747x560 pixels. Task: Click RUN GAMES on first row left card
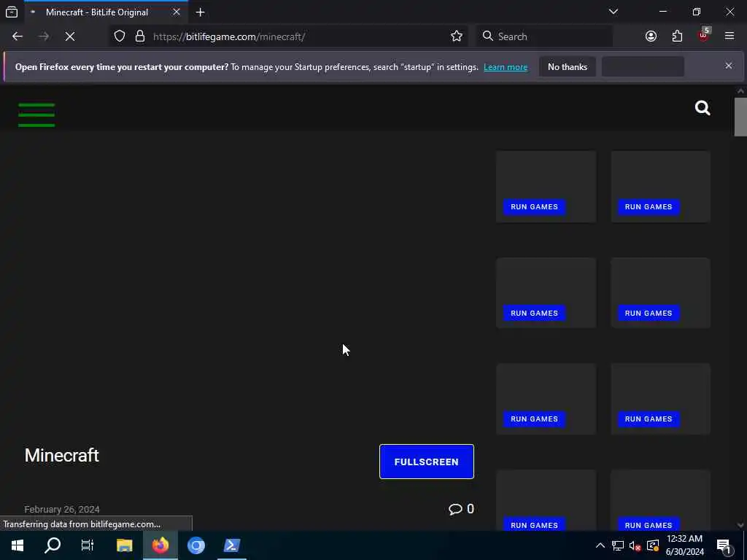click(x=534, y=206)
